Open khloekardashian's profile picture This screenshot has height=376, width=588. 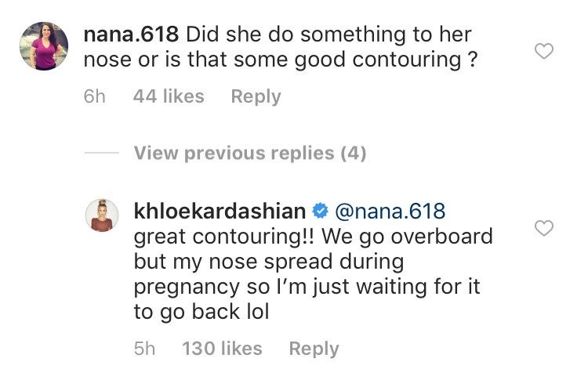(x=101, y=215)
